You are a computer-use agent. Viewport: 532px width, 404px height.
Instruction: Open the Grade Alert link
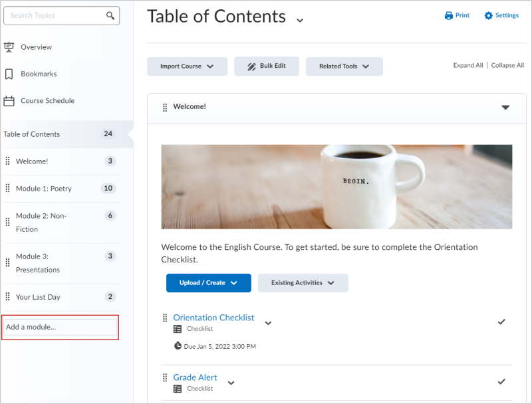[195, 377]
